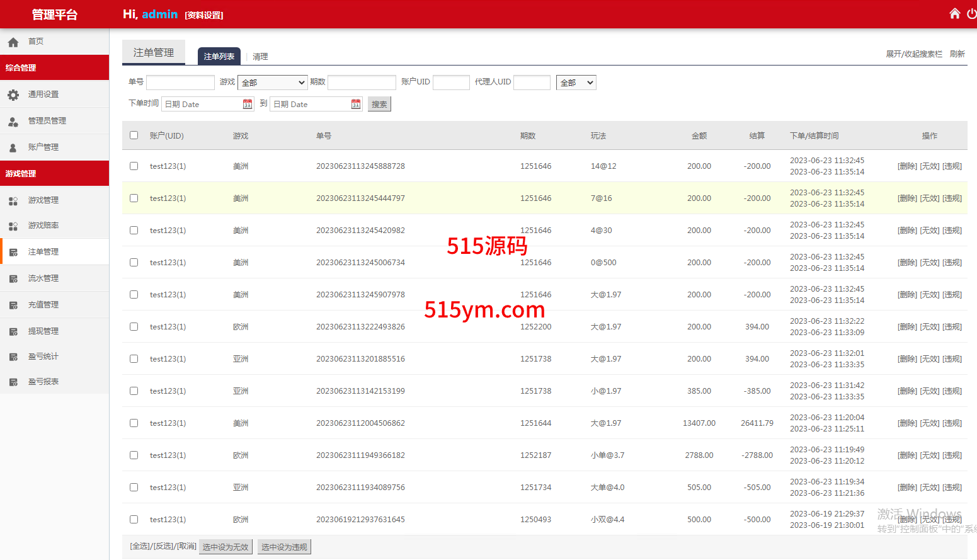Open calendar picker for start date

click(248, 104)
